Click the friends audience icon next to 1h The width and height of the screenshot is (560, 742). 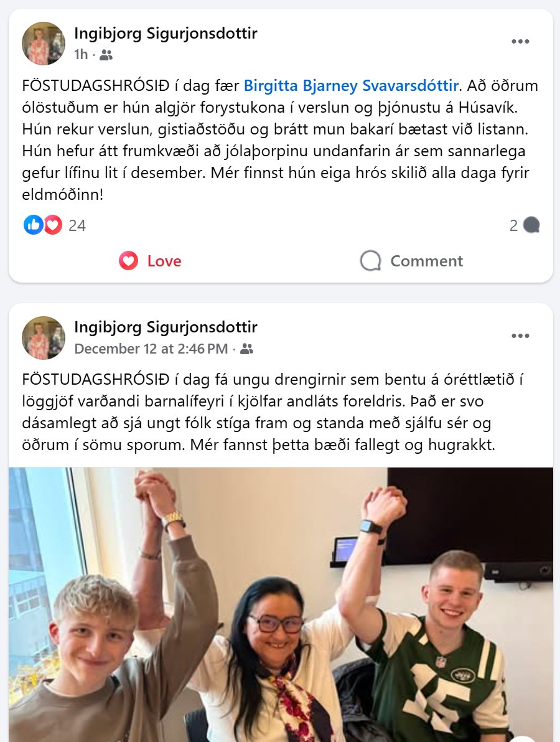coord(106,55)
